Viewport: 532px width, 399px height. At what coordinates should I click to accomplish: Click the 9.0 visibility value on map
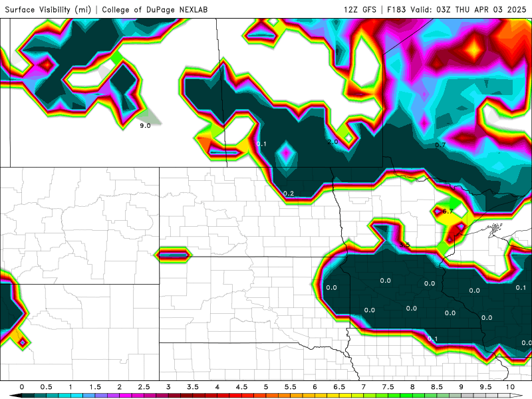[145, 126]
